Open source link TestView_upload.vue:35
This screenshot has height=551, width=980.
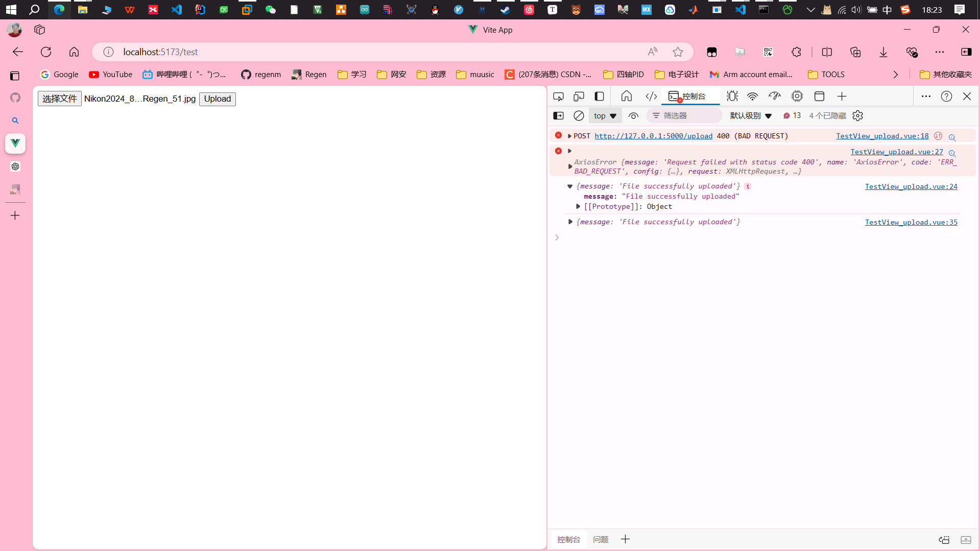(x=911, y=222)
